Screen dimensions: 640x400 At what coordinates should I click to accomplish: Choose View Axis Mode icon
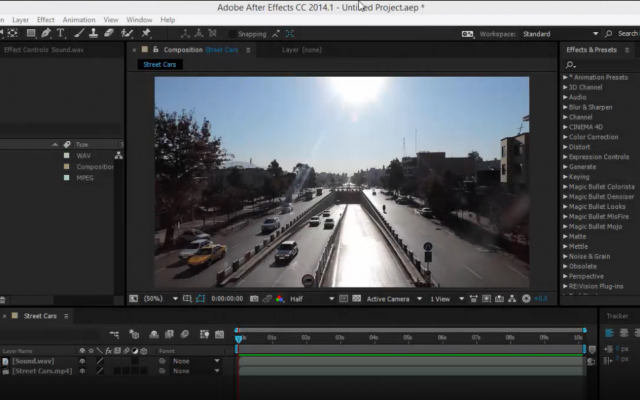click(213, 33)
